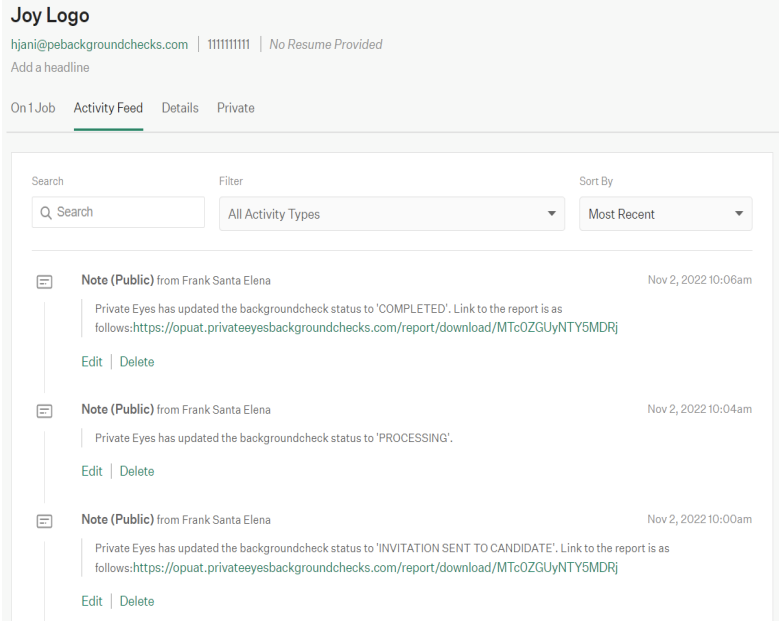
Task: Click Add a headline text
Action: click(x=50, y=67)
